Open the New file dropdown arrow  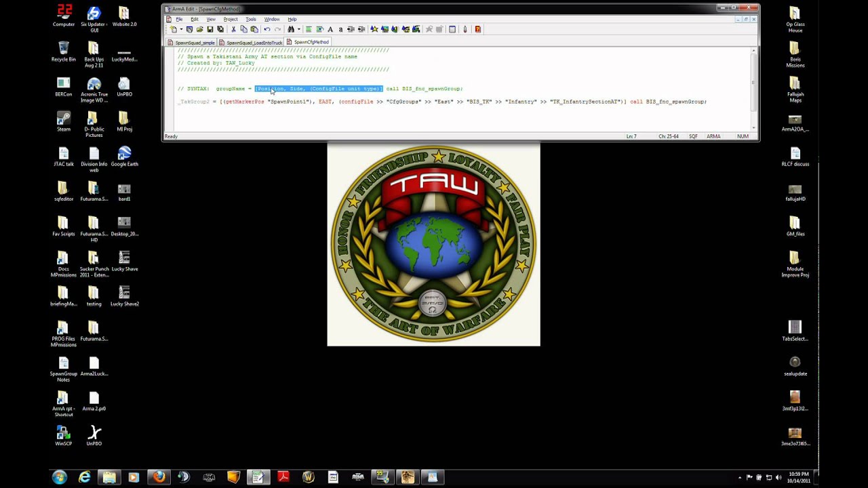click(x=181, y=29)
